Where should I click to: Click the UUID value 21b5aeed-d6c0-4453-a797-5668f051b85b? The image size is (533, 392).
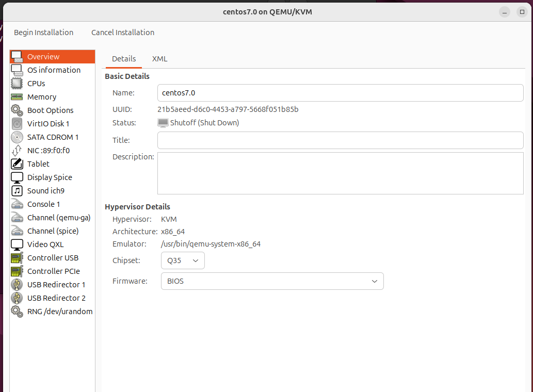228,109
